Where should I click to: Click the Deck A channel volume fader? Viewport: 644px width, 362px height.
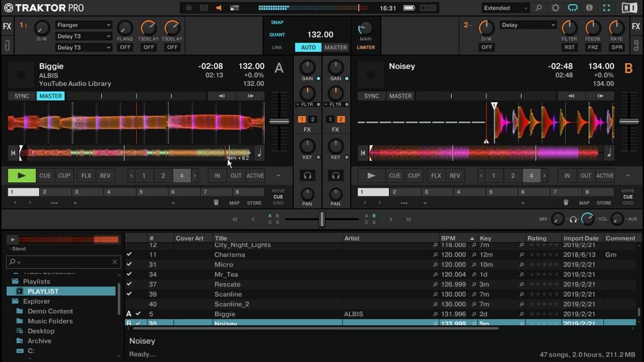click(279, 122)
